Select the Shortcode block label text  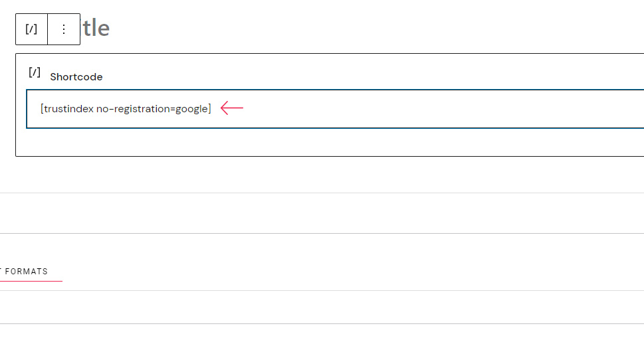click(76, 77)
